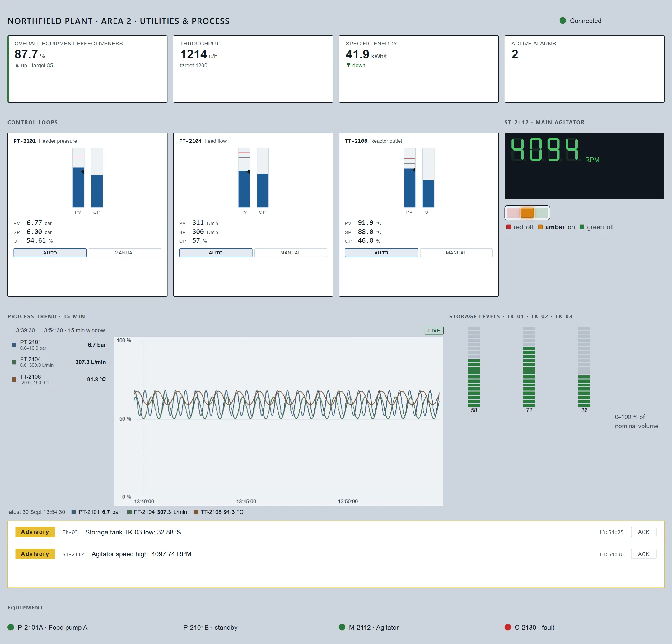
Task: Click the OEE up trend arrow
Action: 17,66
